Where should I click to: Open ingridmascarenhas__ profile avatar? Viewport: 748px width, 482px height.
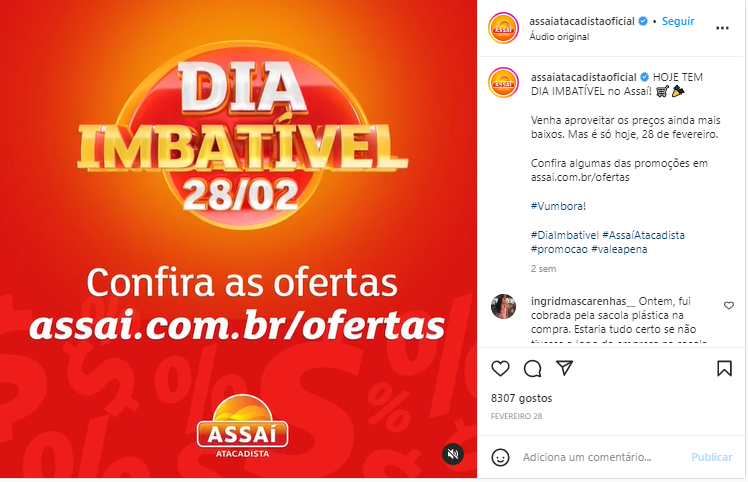tap(503, 306)
